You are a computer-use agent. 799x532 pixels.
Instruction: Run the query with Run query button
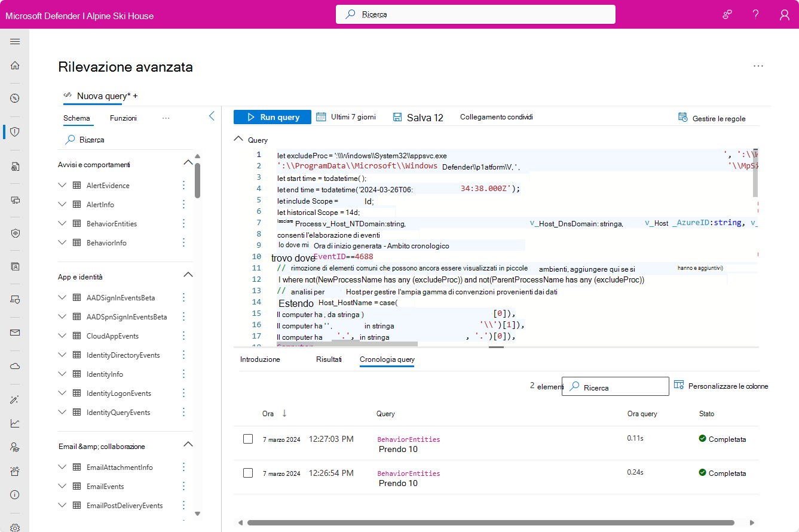pyautogui.click(x=272, y=116)
